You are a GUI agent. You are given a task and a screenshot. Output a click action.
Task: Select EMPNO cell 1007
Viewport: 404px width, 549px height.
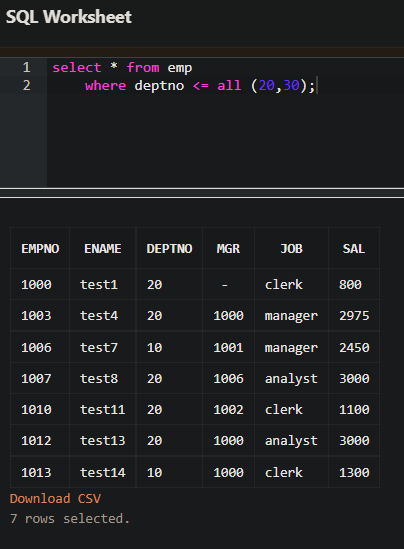click(x=40, y=378)
